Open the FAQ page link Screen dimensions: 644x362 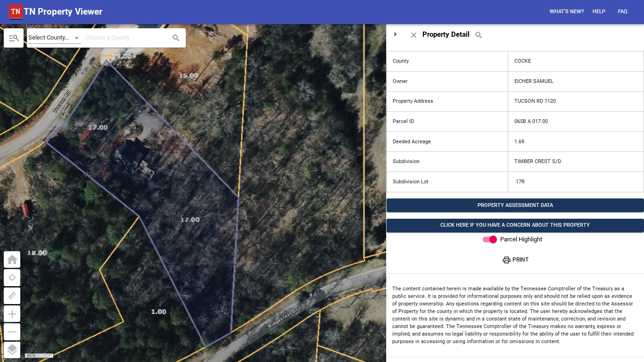(x=622, y=12)
